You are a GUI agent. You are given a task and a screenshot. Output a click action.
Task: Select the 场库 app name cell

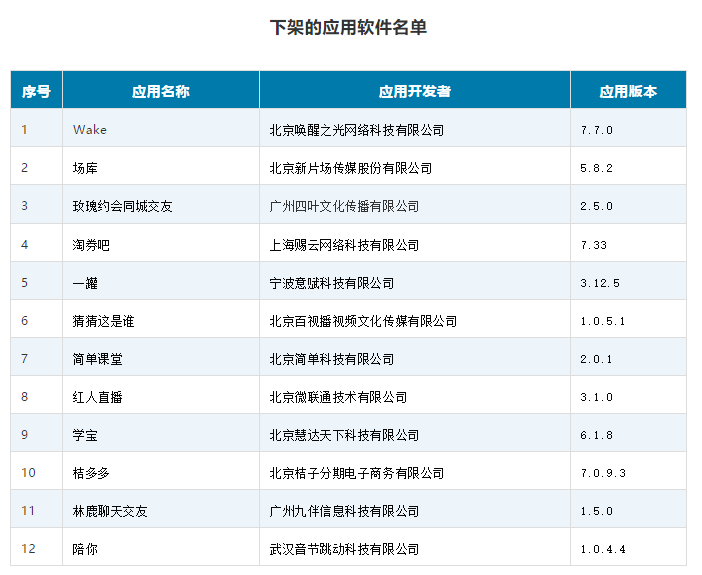pyautogui.click(x=85, y=168)
